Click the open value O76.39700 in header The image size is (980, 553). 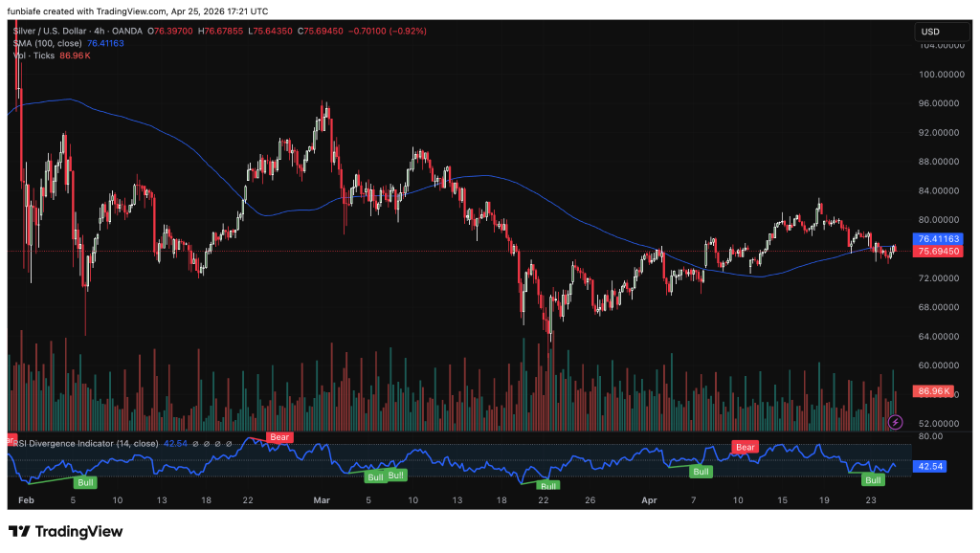[170, 31]
